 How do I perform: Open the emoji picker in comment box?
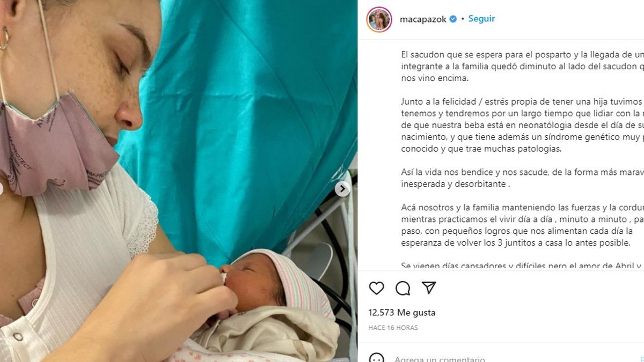click(377, 358)
